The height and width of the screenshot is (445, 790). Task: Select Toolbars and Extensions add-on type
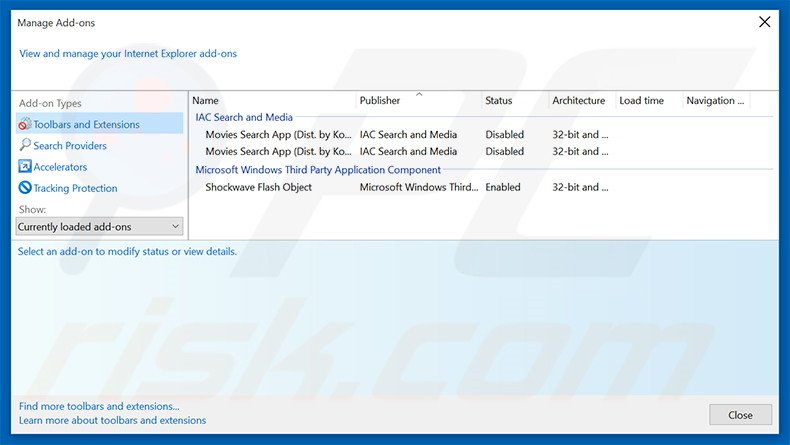99,124
